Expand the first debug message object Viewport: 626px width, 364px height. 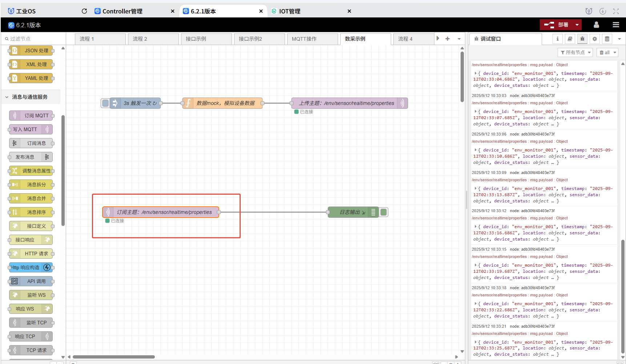pos(475,73)
